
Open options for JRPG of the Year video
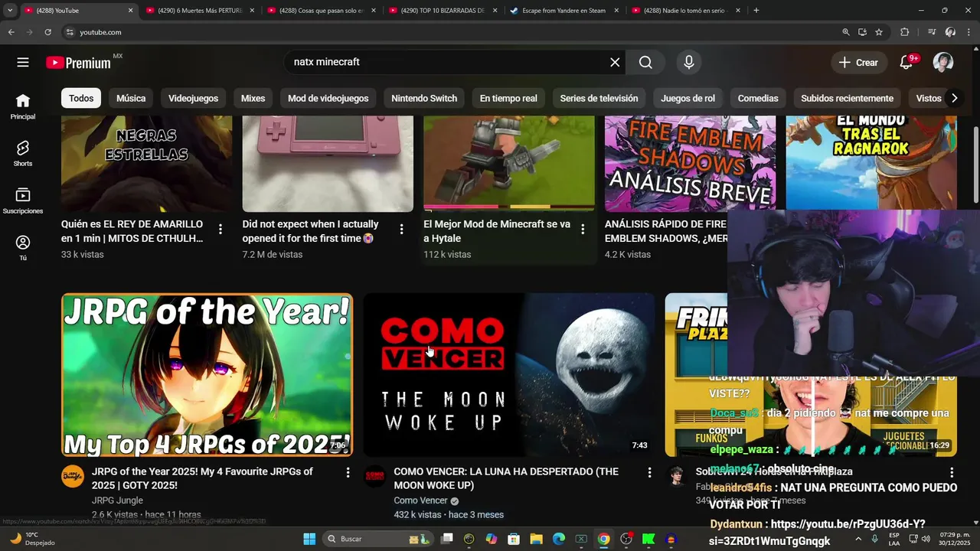348,472
